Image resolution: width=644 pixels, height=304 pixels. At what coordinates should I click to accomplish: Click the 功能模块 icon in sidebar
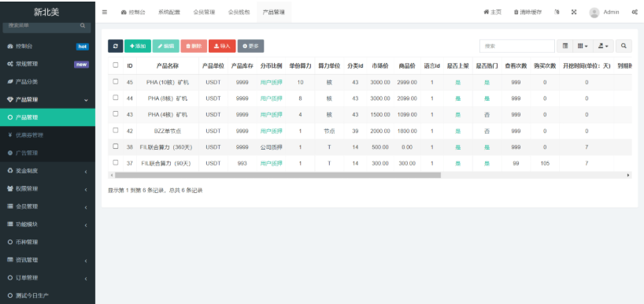tap(10, 224)
